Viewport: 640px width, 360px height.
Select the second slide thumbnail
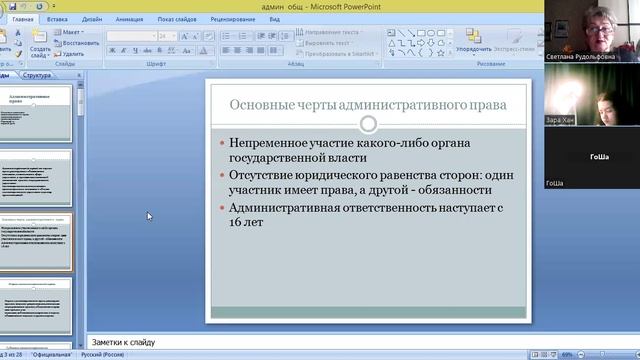coord(36,178)
